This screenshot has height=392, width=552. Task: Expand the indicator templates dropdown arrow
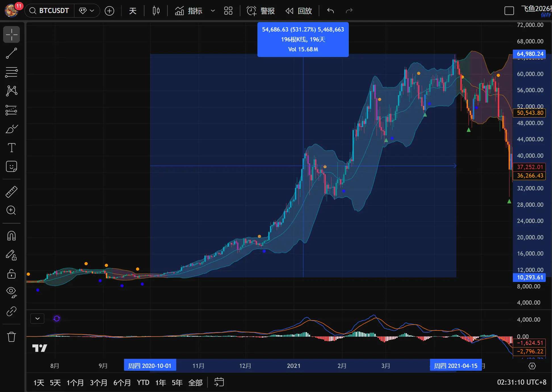(x=213, y=11)
